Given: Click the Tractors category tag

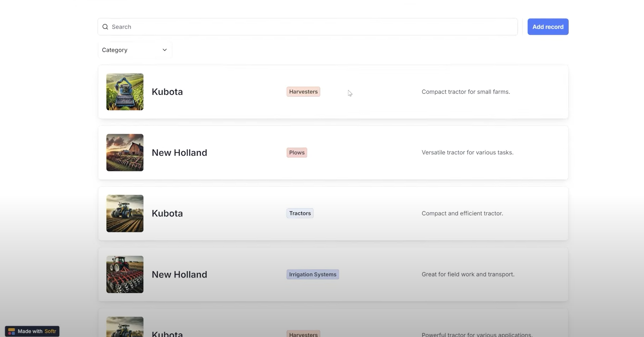Looking at the screenshot, I should point(300,213).
